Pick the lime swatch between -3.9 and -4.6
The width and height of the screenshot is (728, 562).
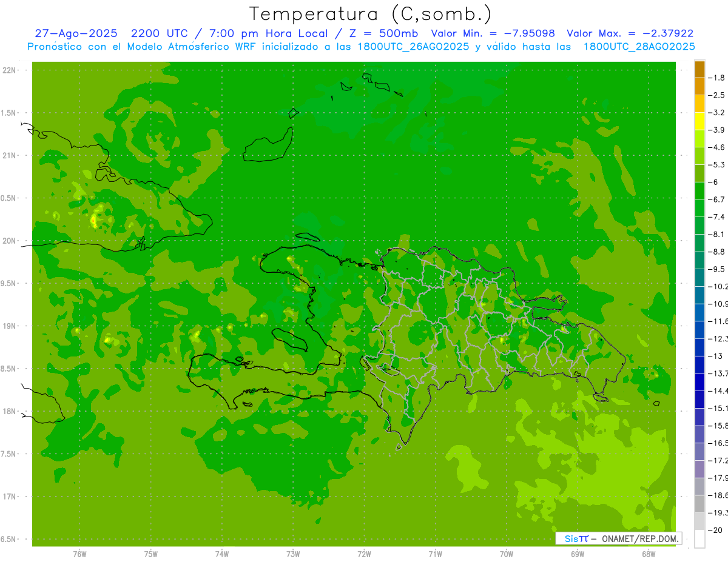[699, 139]
